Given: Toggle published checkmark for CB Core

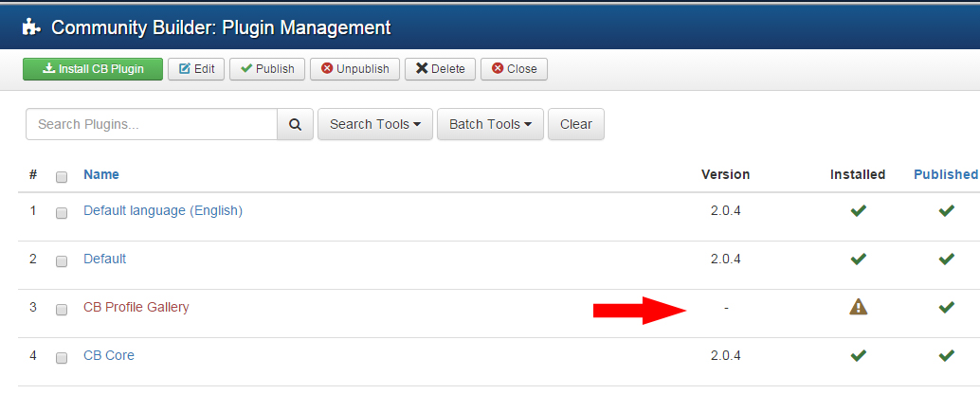Looking at the screenshot, I should click(946, 355).
